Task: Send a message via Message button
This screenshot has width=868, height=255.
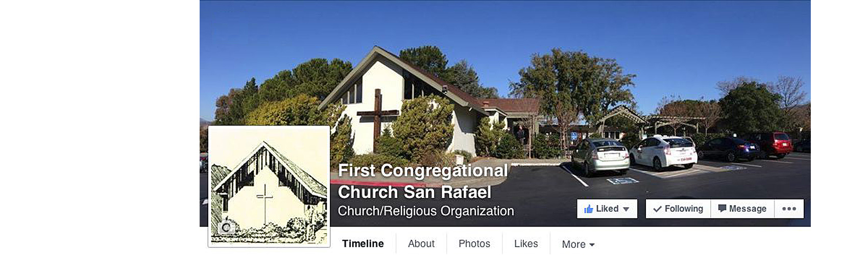Action: tap(742, 209)
